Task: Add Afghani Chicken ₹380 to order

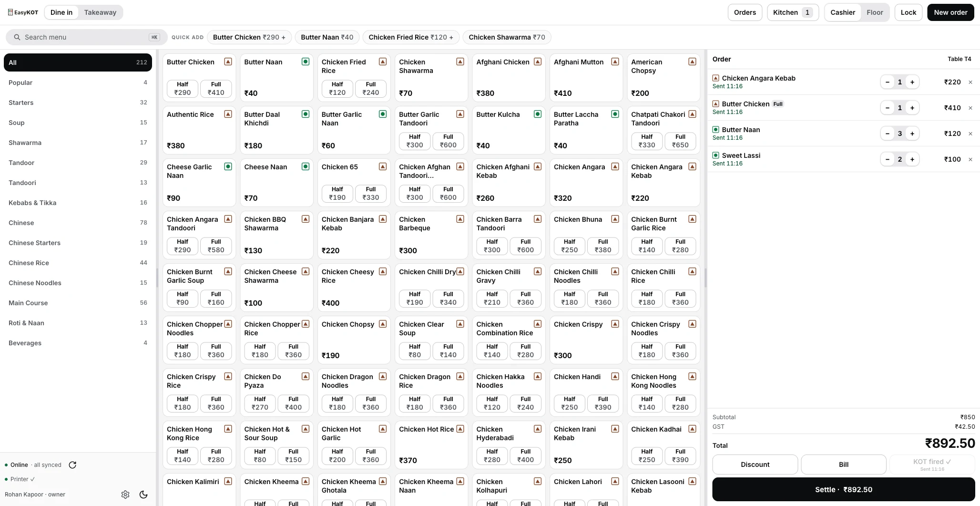Action: click(509, 78)
